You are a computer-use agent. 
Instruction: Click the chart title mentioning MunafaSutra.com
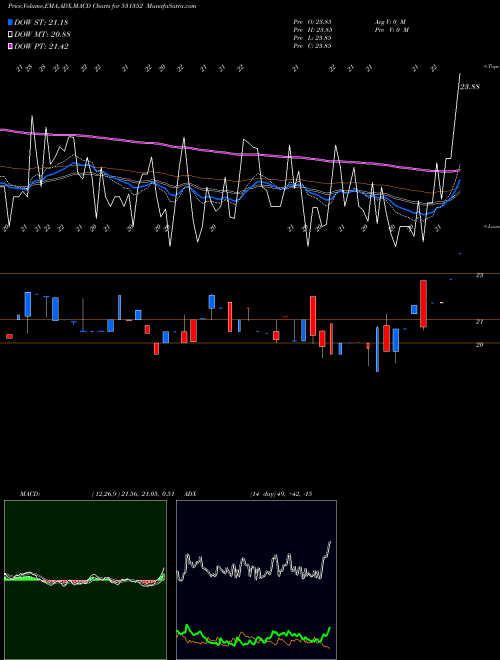click(102, 6)
